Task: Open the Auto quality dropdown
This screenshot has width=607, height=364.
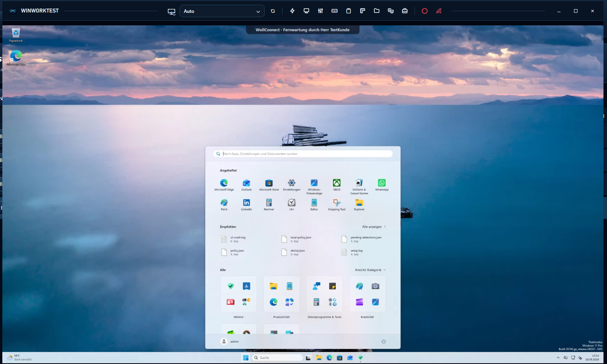Action: click(222, 11)
